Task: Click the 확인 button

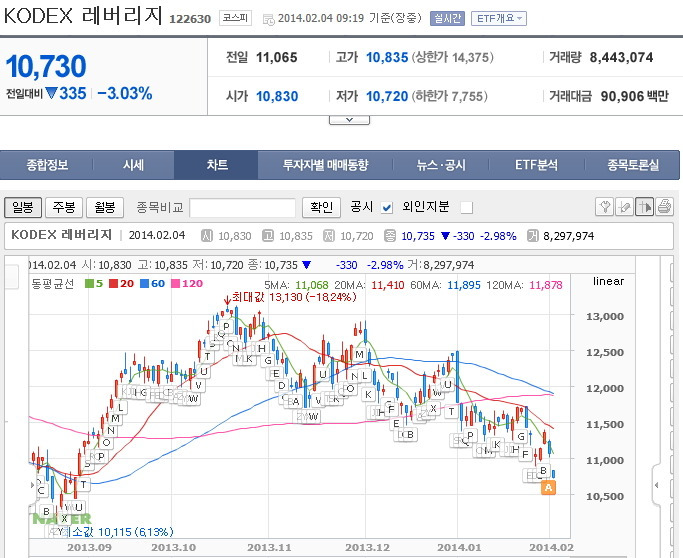Action: 321,207
